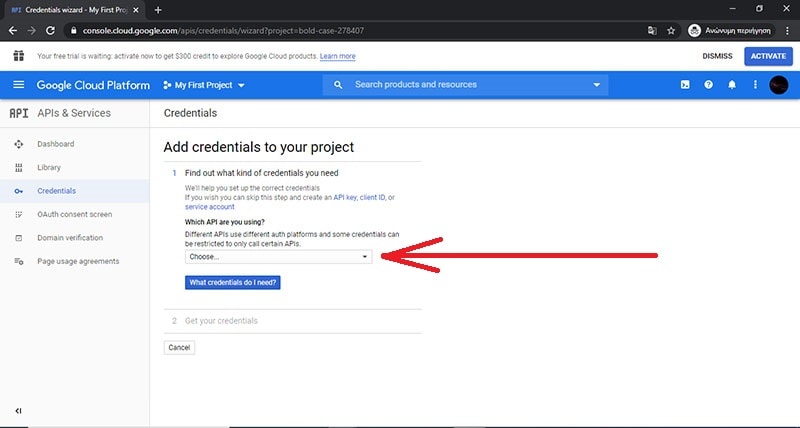Open the My First Project selector
The width and height of the screenshot is (800, 428).
204,85
